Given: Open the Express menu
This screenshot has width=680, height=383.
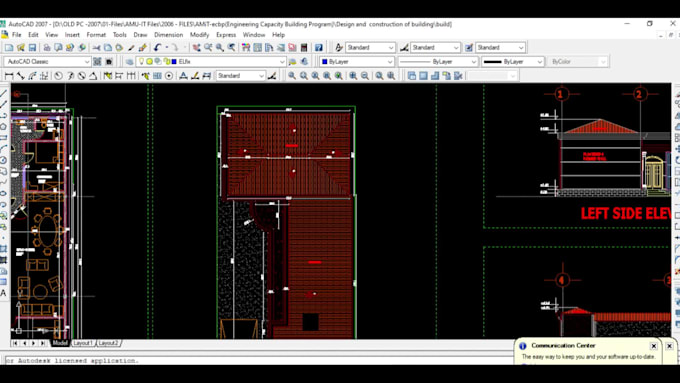Looking at the screenshot, I should coord(226,35).
